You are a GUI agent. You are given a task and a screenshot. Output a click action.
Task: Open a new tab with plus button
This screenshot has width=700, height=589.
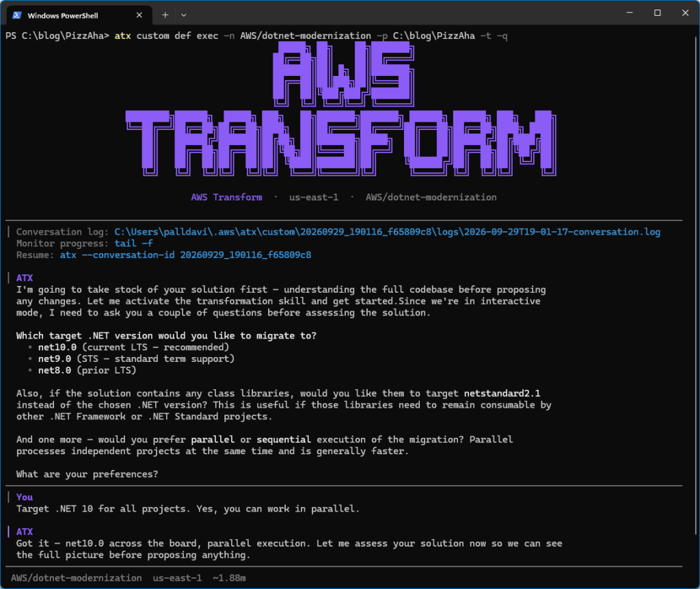165,15
